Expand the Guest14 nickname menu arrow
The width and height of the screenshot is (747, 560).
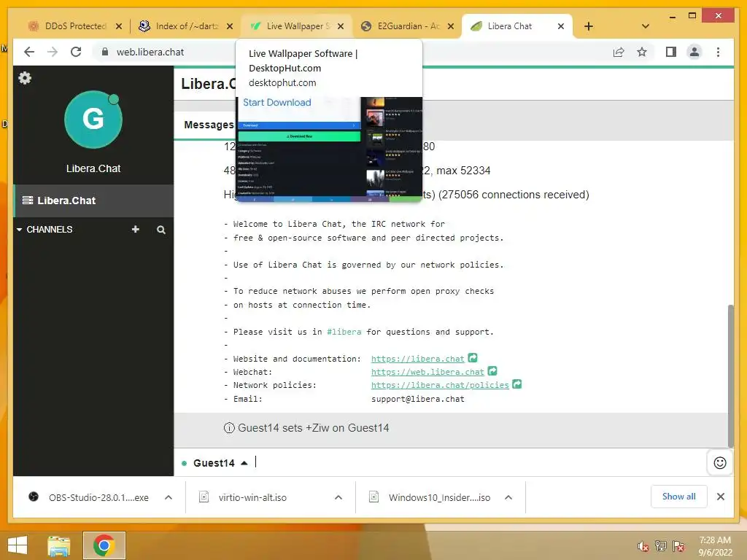[x=244, y=463]
